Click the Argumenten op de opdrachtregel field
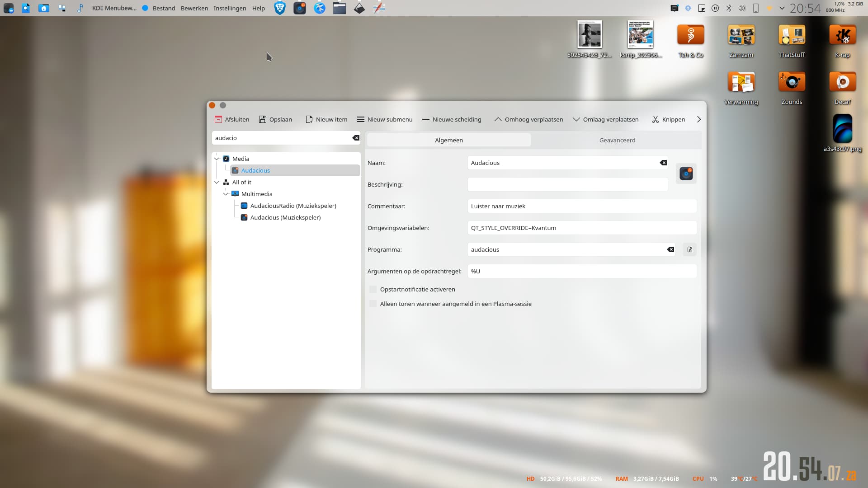 pyautogui.click(x=582, y=271)
